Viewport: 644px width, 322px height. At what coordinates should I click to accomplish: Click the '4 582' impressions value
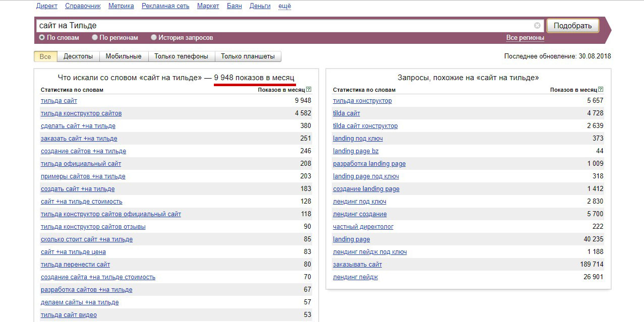(x=303, y=113)
